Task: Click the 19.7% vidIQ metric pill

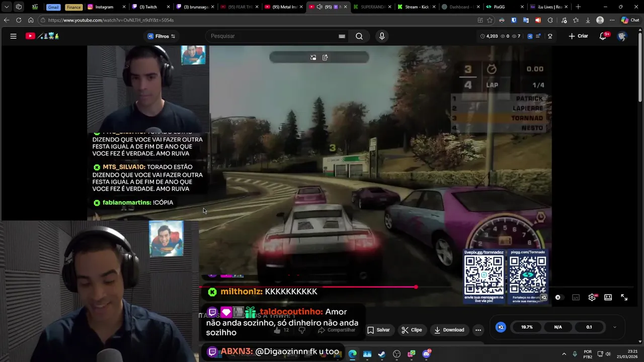Action: point(527,327)
